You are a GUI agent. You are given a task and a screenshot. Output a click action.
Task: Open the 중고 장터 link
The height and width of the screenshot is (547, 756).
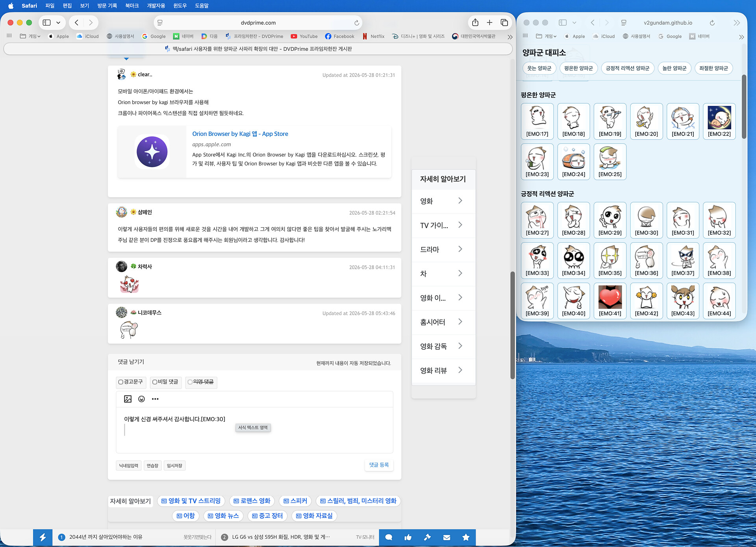[267, 516]
